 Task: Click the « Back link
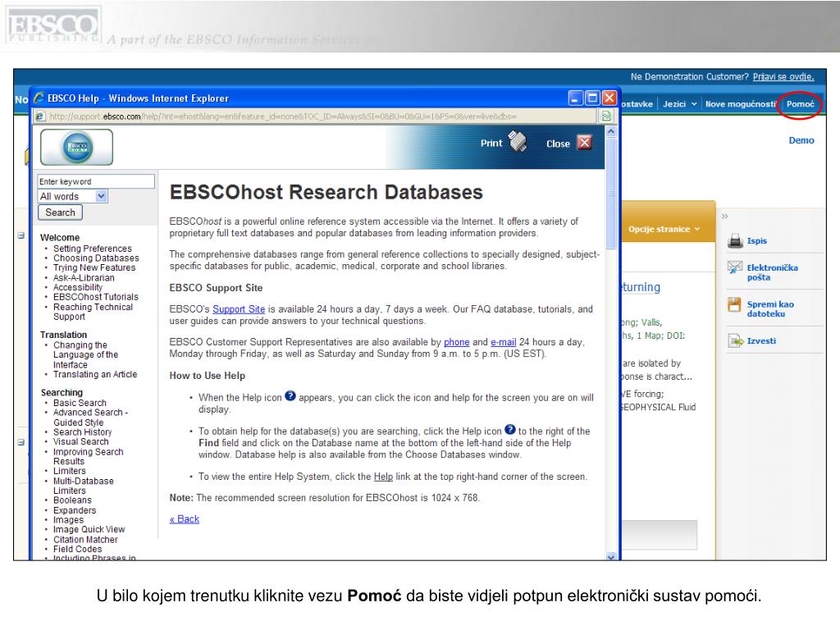(185, 518)
